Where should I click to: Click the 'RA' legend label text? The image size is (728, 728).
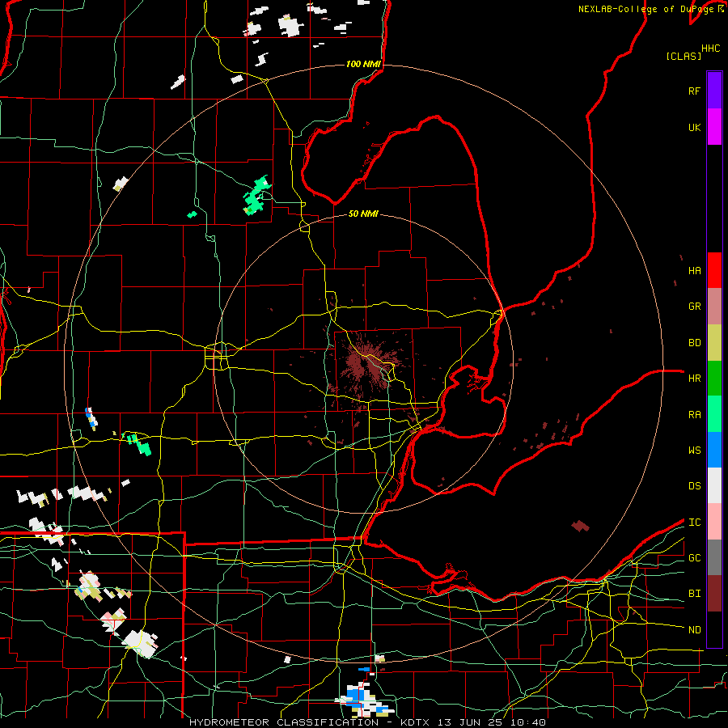694,415
